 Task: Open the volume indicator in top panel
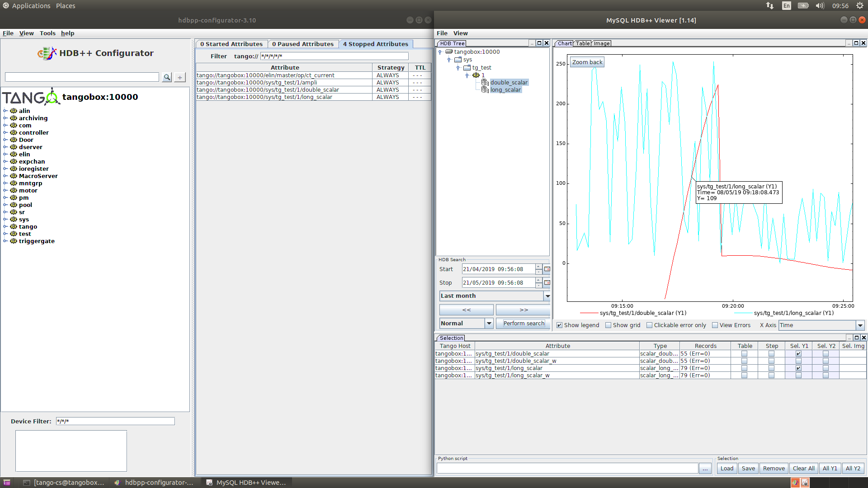(820, 6)
